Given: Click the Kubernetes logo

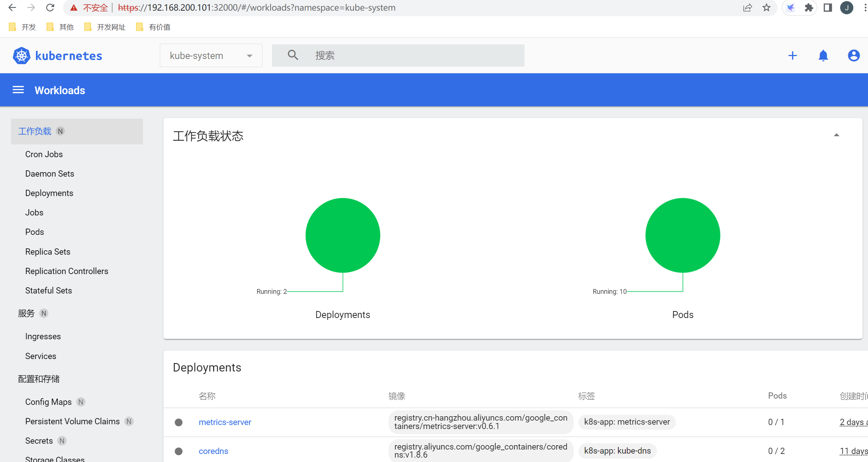Looking at the screenshot, I should [x=57, y=56].
